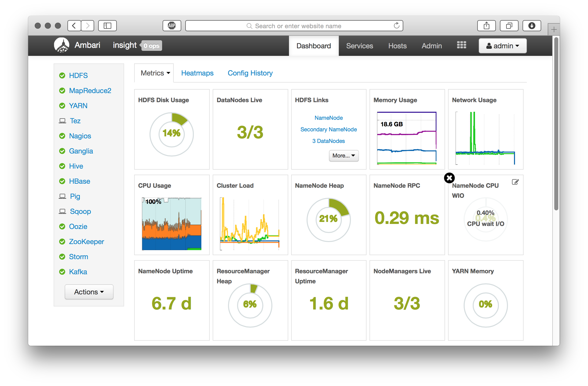Click the browser share icon

click(486, 26)
